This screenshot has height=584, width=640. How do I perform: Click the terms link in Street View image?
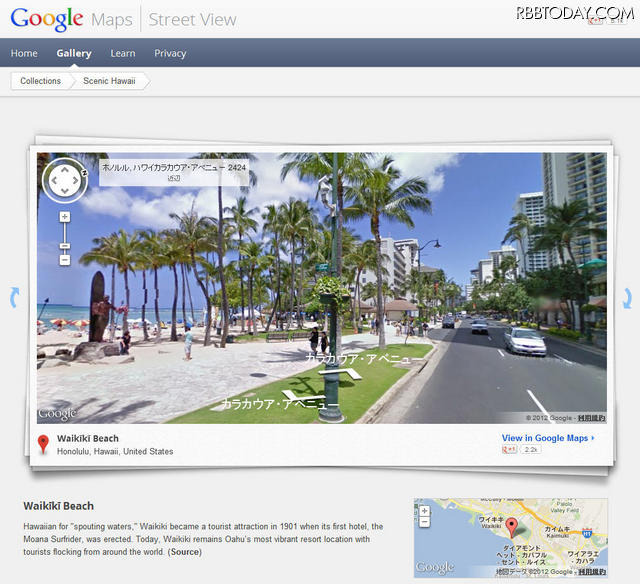click(x=591, y=418)
